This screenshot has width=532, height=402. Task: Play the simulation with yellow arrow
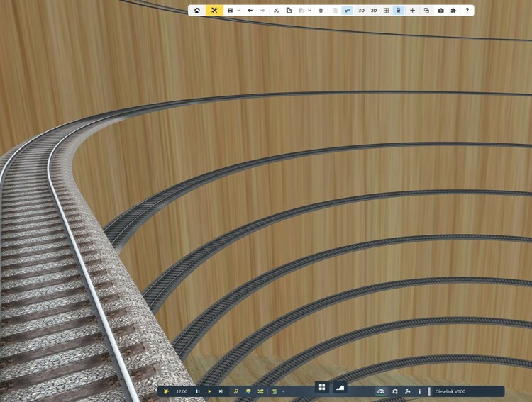(x=209, y=391)
